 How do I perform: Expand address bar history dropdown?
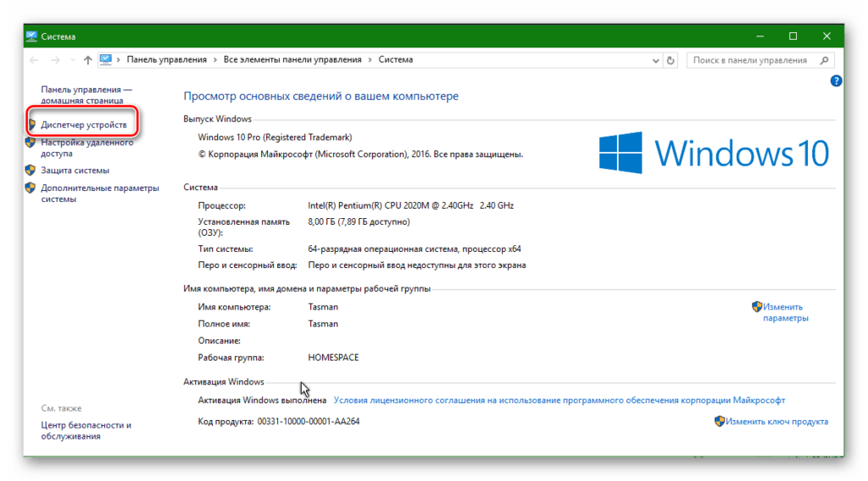654,60
